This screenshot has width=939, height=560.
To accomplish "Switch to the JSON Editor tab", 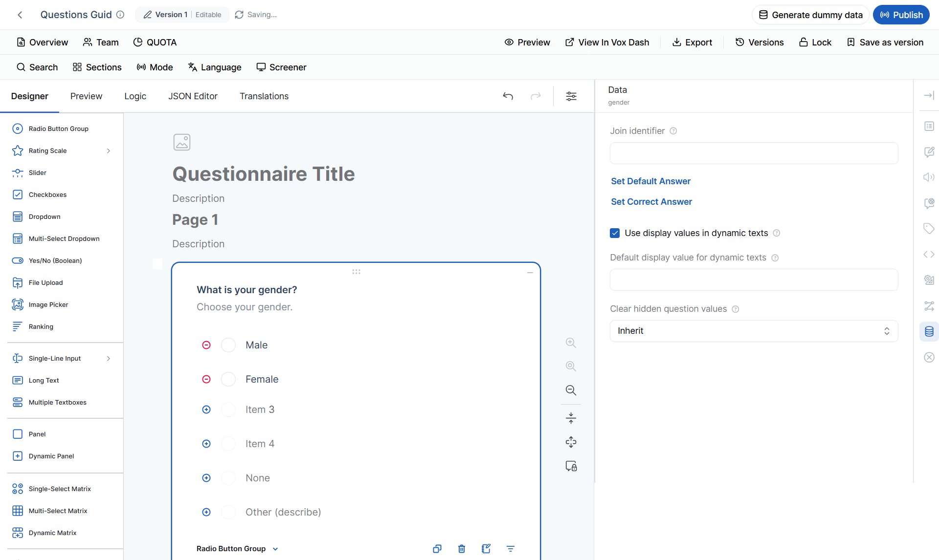I will click(193, 96).
